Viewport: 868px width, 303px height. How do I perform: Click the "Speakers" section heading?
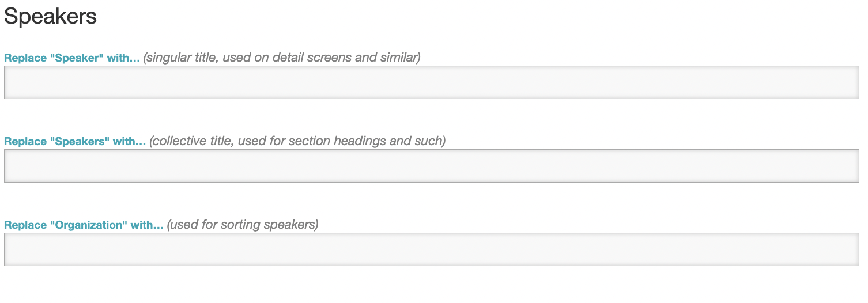[x=50, y=17]
